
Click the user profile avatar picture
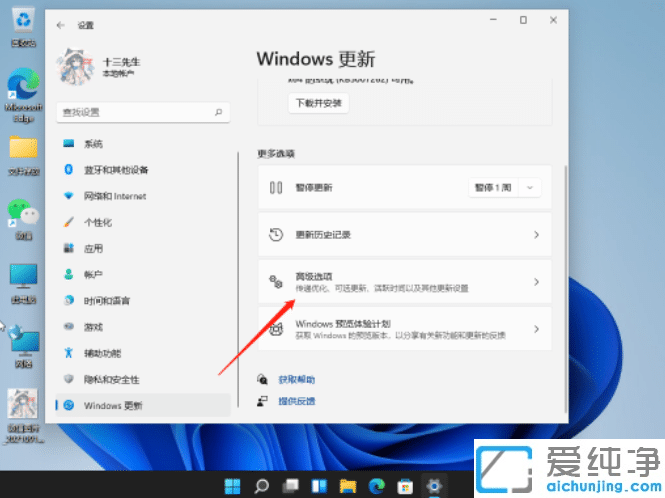[x=75, y=67]
